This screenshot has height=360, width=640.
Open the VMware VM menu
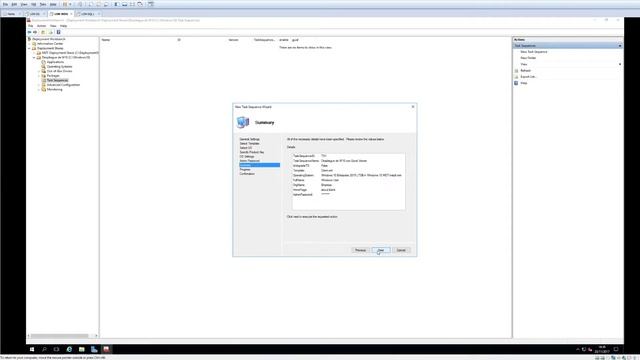point(34,4)
